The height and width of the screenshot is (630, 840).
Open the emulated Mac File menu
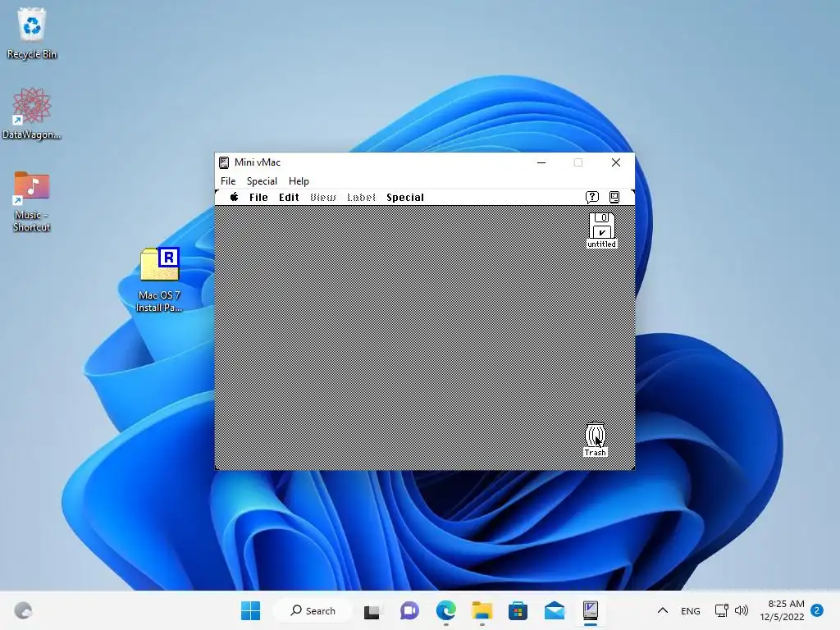(258, 197)
